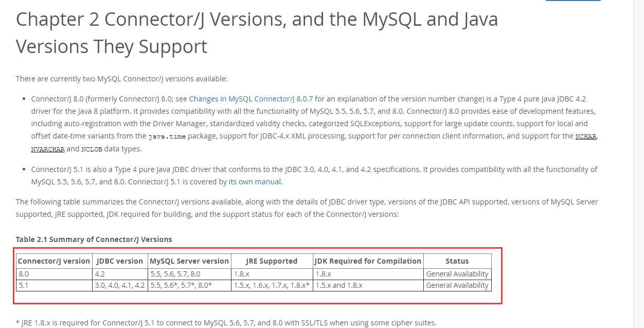Click General Availability status in the 8.0 row
This screenshot has height=328, width=644.
pyautogui.click(x=457, y=274)
